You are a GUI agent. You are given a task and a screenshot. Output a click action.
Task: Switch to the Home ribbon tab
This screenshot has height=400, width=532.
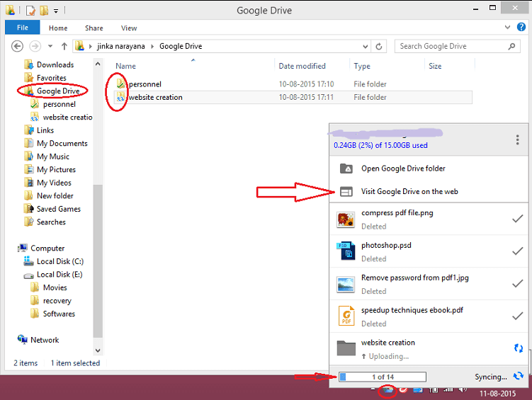tap(58, 28)
